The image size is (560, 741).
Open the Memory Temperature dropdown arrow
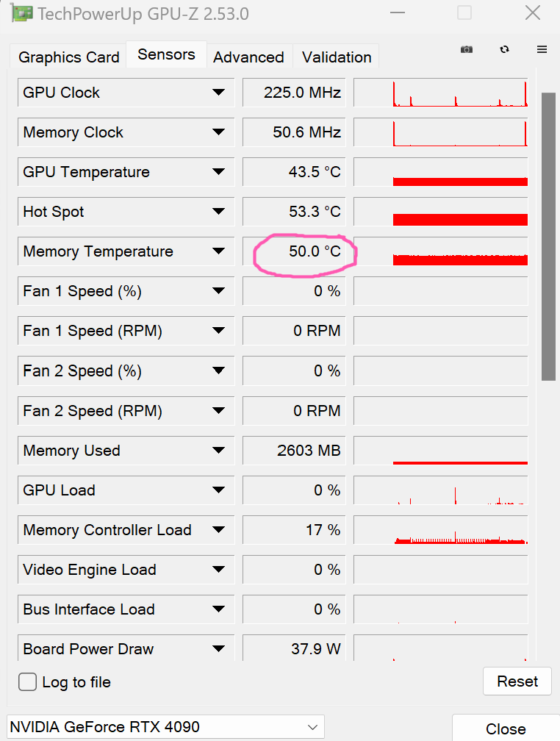(218, 251)
